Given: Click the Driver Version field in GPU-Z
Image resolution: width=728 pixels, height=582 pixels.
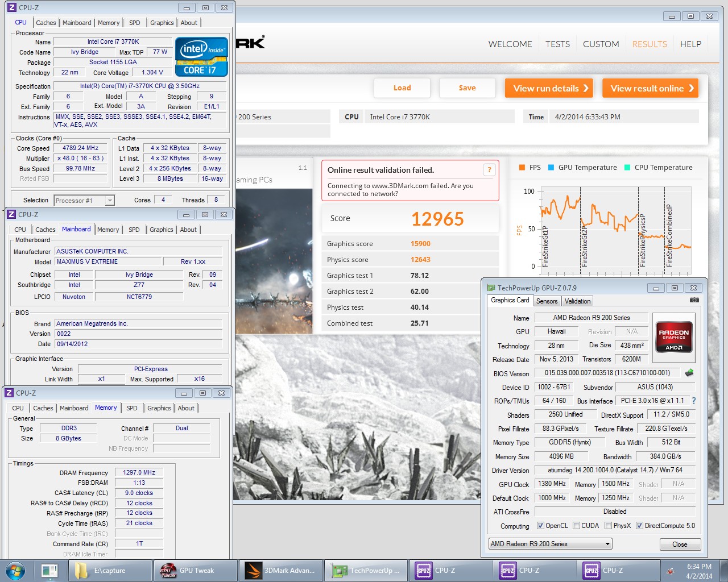Looking at the screenshot, I should pyautogui.click(x=615, y=470).
